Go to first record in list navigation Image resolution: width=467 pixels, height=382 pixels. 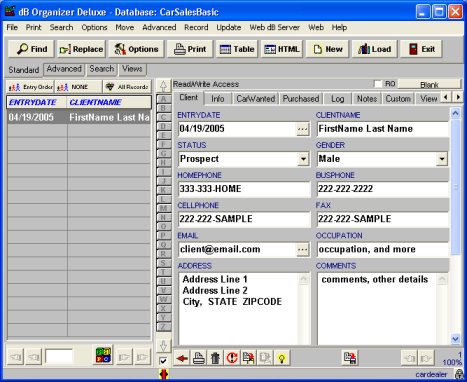(15, 358)
